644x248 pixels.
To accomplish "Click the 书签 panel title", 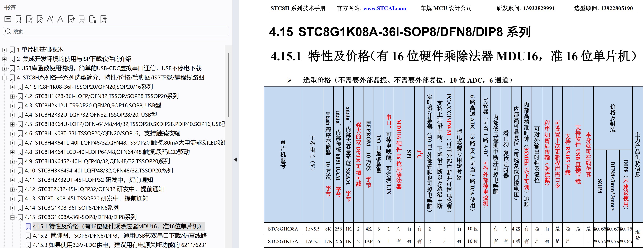I will tap(10, 7).
